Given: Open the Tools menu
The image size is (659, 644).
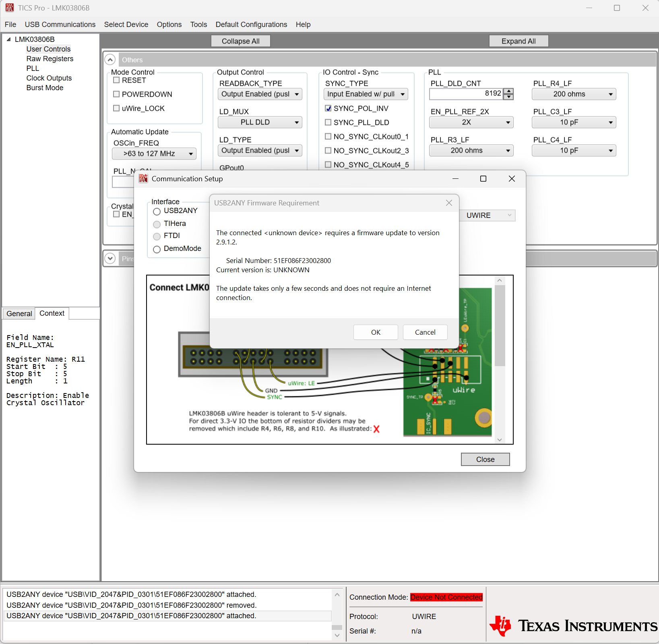Looking at the screenshot, I should click(x=198, y=25).
